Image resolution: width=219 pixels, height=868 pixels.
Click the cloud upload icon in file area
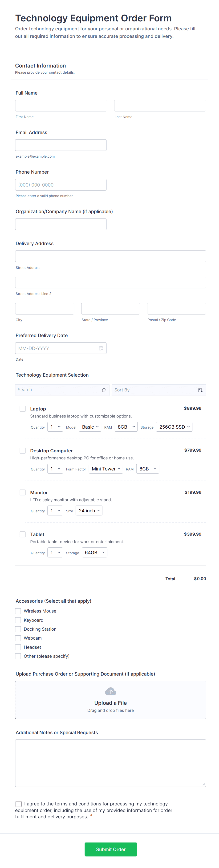pyautogui.click(x=110, y=691)
